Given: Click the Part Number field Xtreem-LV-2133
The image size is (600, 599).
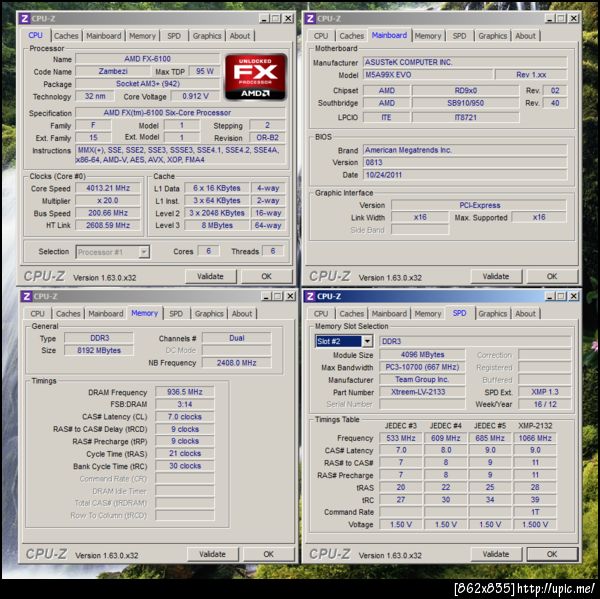Looking at the screenshot, I should pos(422,392).
